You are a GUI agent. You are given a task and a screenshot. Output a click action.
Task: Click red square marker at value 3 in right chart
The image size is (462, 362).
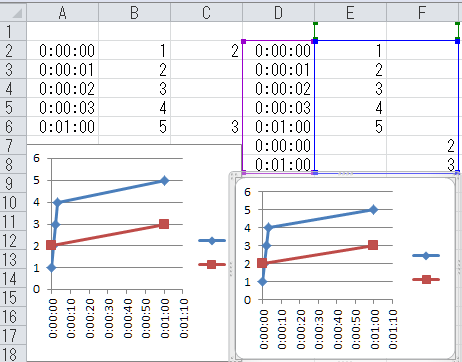(x=373, y=245)
